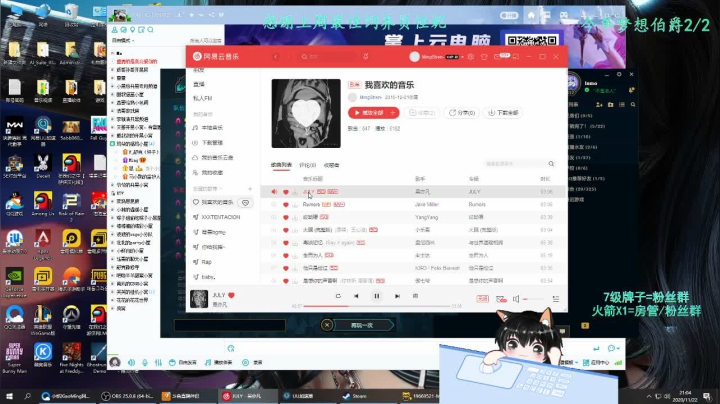Click heartbeat mode icon beside liked music

(x=246, y=202)
